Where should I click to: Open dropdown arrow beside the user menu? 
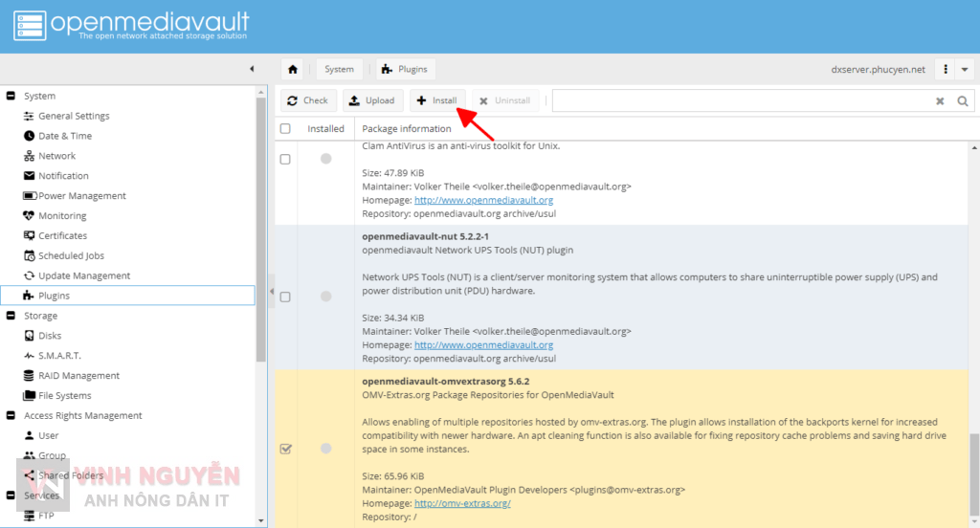[964, 69]
